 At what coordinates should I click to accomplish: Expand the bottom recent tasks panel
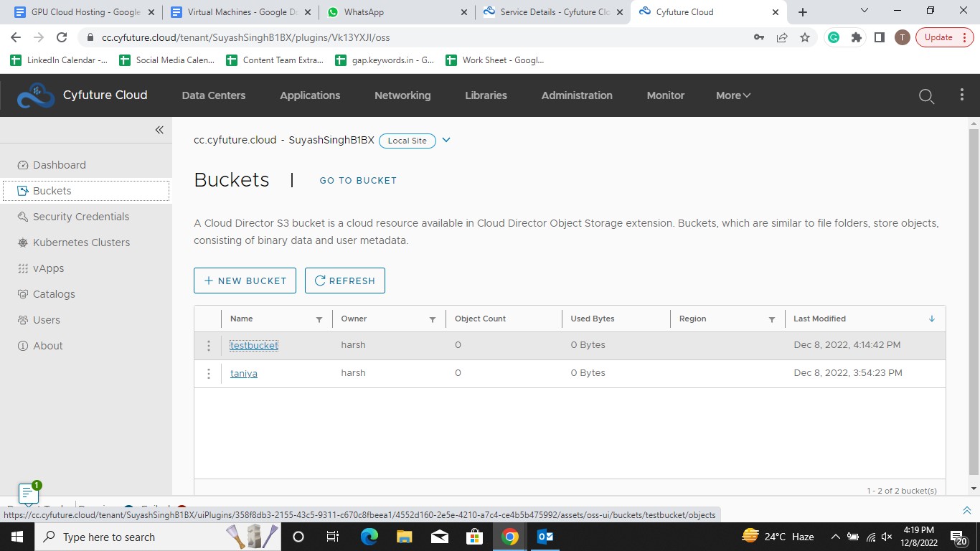(966, 510)
